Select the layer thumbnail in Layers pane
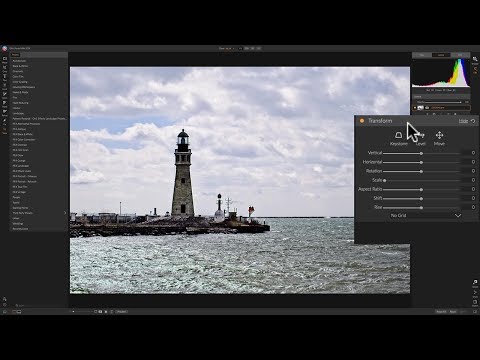The image size is (480, 360). (421, 108)
